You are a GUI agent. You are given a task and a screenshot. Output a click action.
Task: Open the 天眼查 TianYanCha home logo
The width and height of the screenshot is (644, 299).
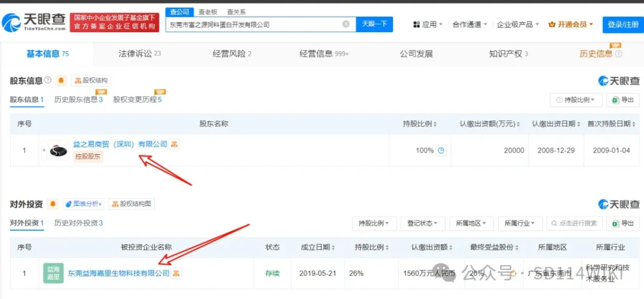click(33, 23)
